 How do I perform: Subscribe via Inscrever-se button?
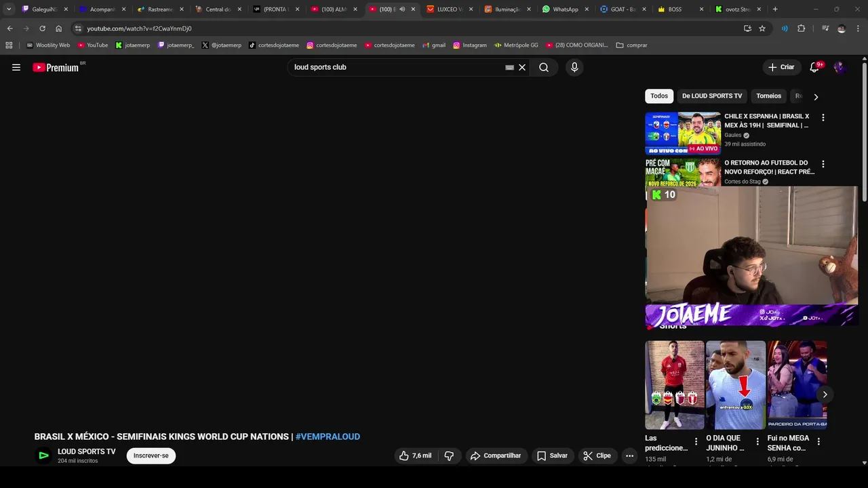pyautogui.click(x=151, y=455)
